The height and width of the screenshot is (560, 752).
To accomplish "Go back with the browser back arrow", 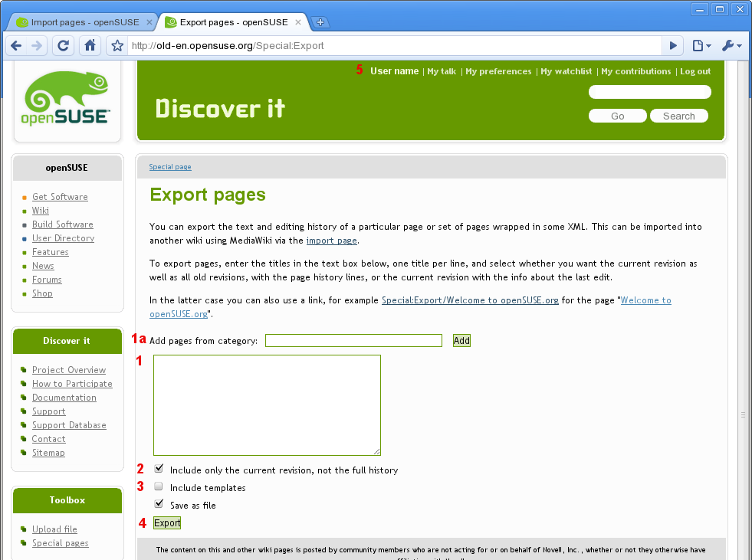I will (16, 46).
